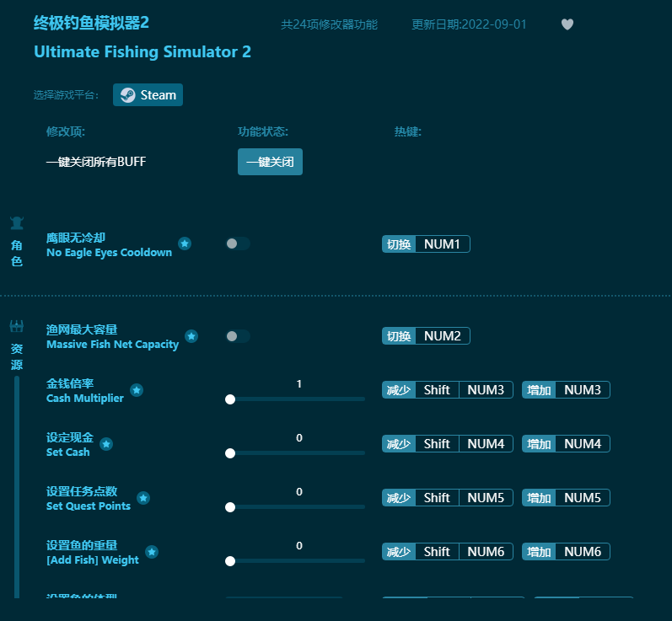Select the resources category icon in sidebar

[x=17, y=327]
